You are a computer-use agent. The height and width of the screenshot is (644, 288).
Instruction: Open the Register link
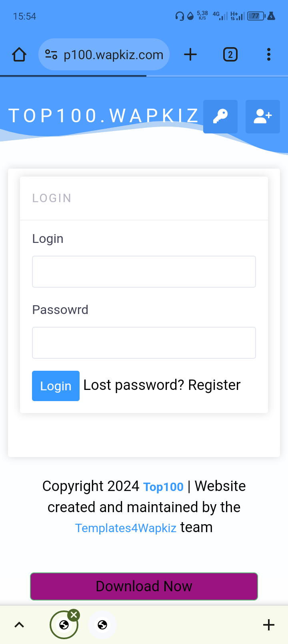click(x=214, y=385)
